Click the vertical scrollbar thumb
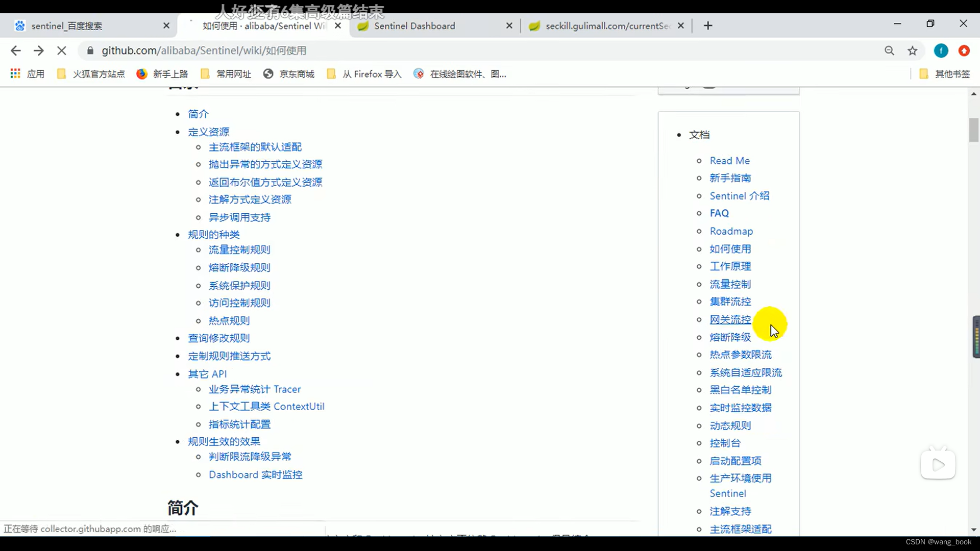 (973, 130)
